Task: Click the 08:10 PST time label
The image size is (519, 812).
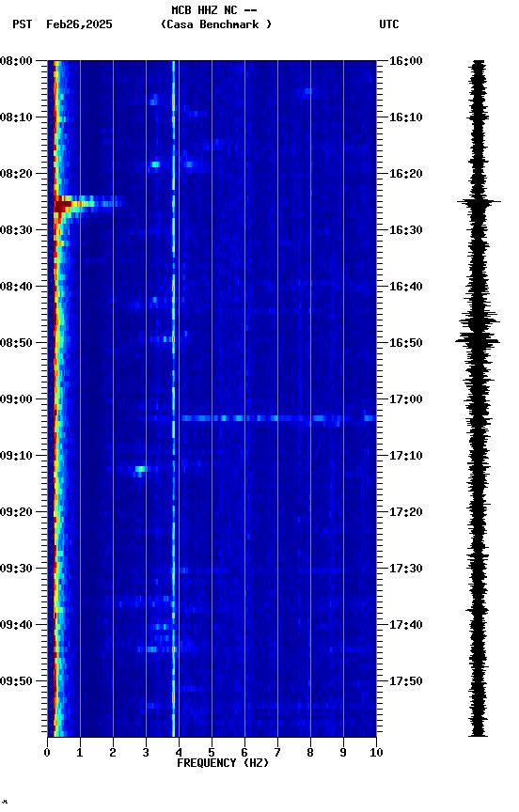Action: click(x=16, y=117)
